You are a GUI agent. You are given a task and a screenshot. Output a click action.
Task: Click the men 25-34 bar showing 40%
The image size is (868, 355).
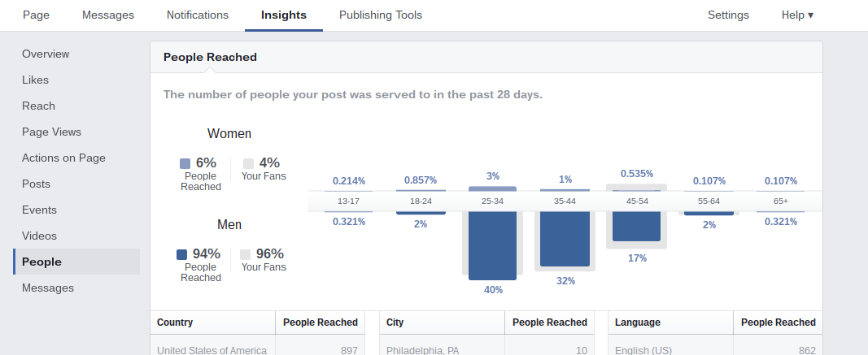pyautogui.click(x=493, y=245)
